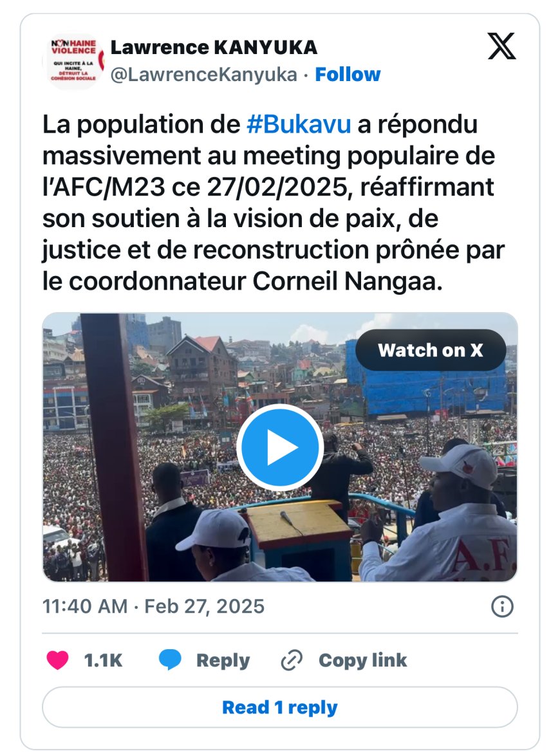Open the tweet info circle icon
The width and height of the screenshot is (560, 756).
tap(502, 606)
